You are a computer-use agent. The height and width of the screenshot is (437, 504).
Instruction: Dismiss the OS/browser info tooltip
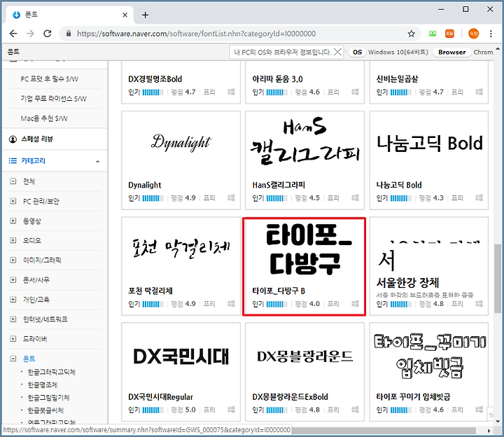(x=337, y=52)
